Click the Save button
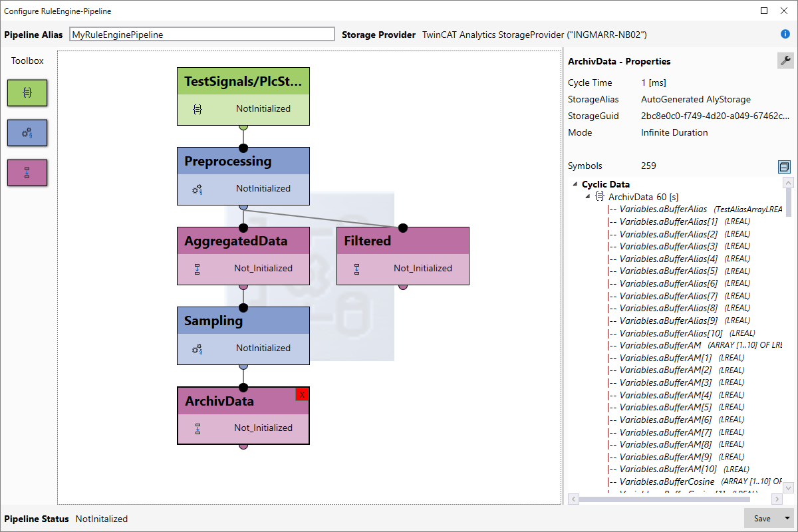 [762, 519]
